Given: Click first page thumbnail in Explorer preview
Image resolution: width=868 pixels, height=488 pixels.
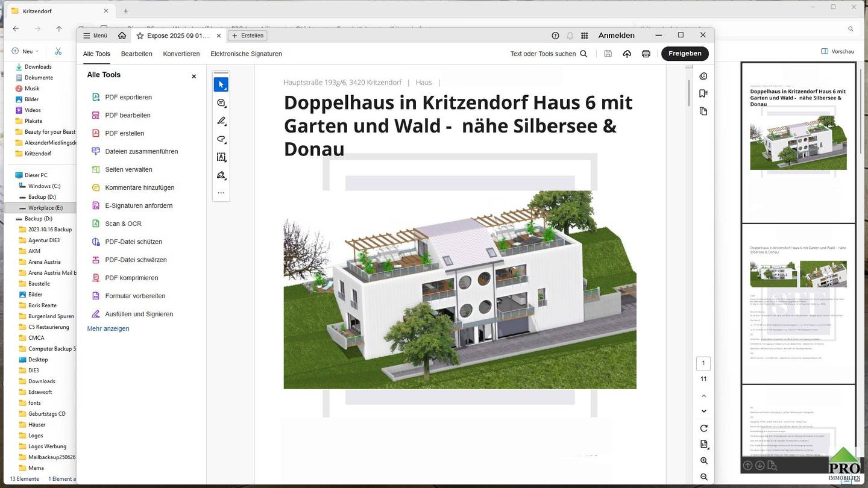Looking at the screenshot, I should (798, 143).
